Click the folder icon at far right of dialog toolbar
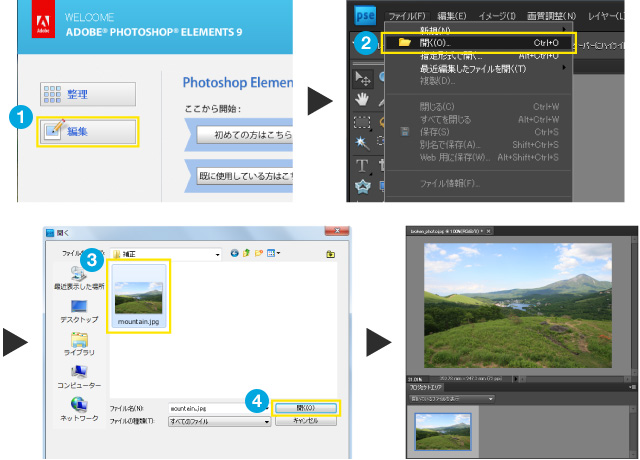This screenshot has width=640, height=460. pos(331,254)
